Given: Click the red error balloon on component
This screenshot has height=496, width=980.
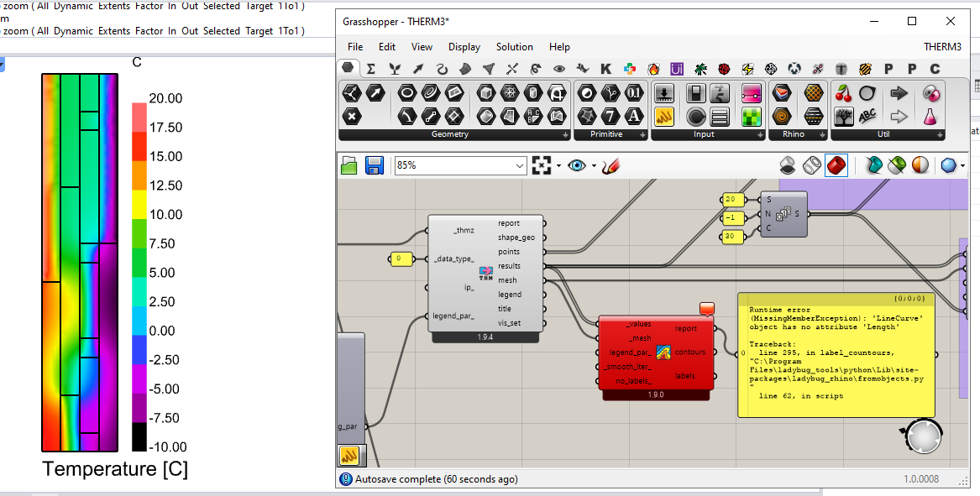Looking at the screenshot, I should coord(705,310).
